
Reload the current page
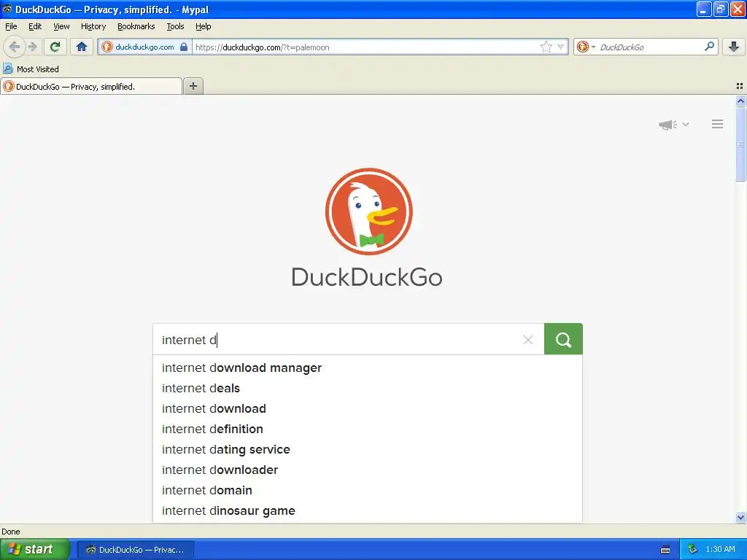tap(55, 47)
